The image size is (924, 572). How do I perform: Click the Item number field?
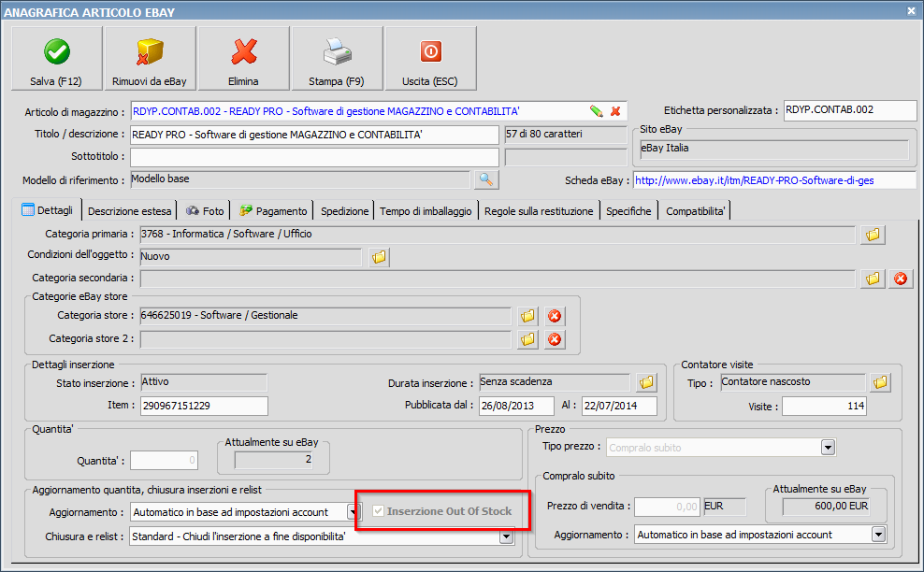204,406
